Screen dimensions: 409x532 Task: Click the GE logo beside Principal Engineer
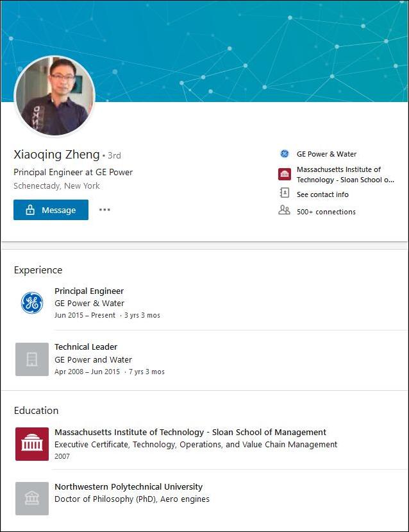pyautogui.click(x=32, y=303)
